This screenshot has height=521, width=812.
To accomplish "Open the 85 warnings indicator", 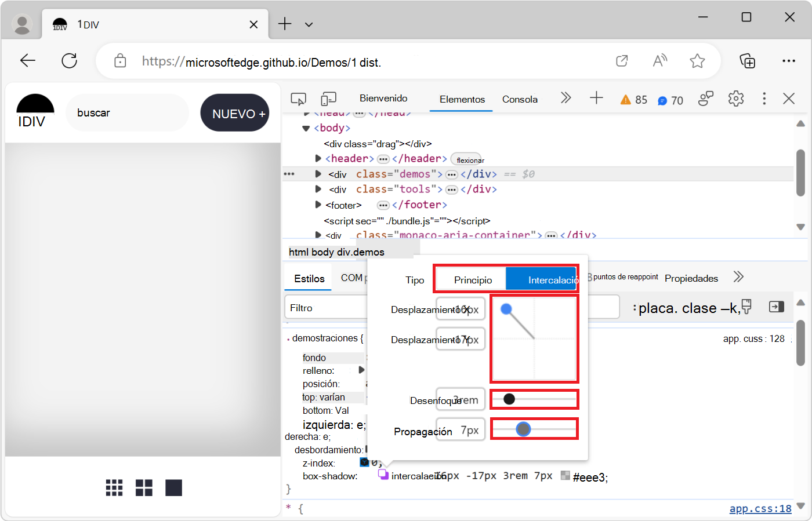I will click(633, 99).
